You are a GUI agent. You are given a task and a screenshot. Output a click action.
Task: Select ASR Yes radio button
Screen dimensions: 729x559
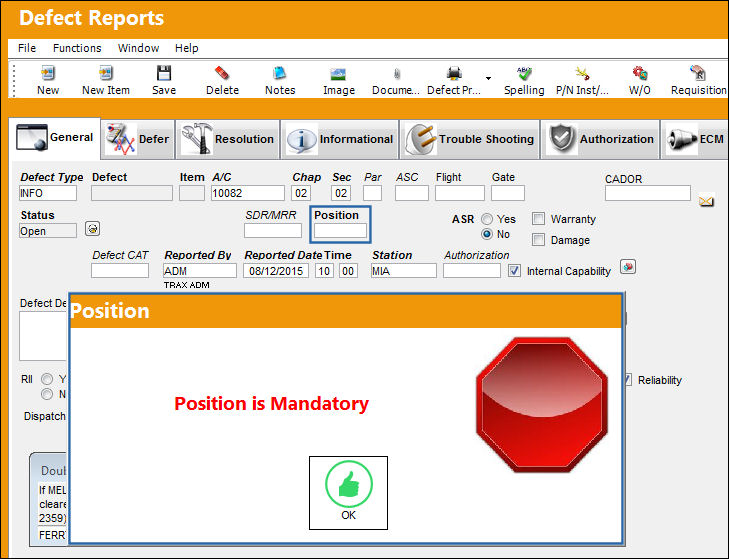coord(487,219)
